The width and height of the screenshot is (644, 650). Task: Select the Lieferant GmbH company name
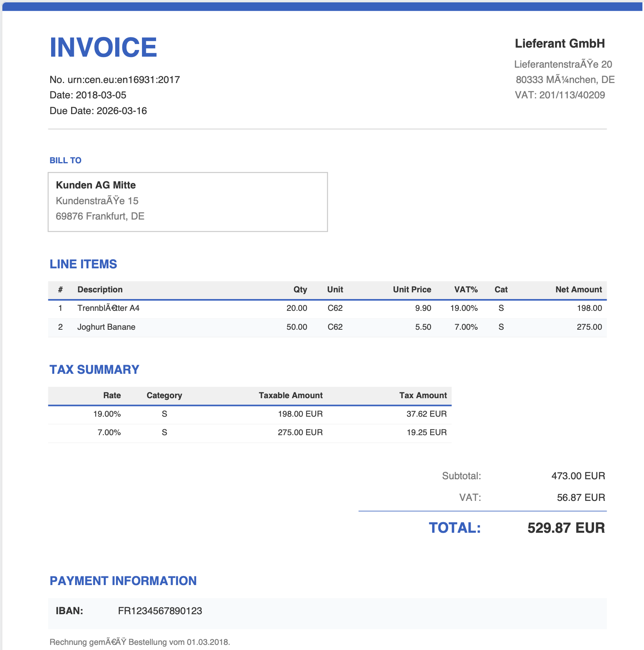(x=559, y=44)
